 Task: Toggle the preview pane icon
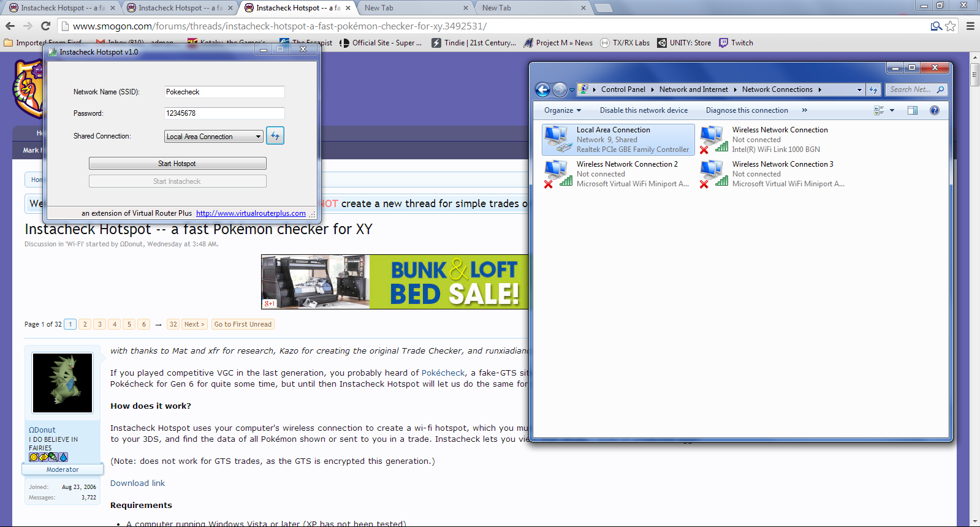(x=913, y=110)
